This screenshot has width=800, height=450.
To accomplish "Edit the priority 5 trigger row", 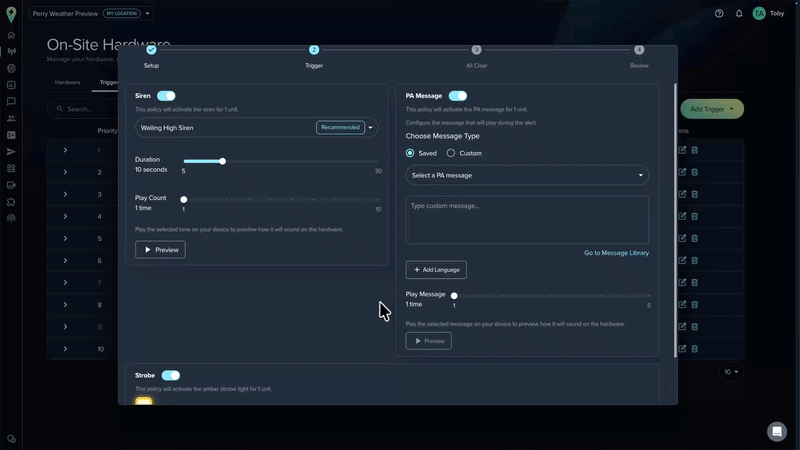I will point(682,238).
